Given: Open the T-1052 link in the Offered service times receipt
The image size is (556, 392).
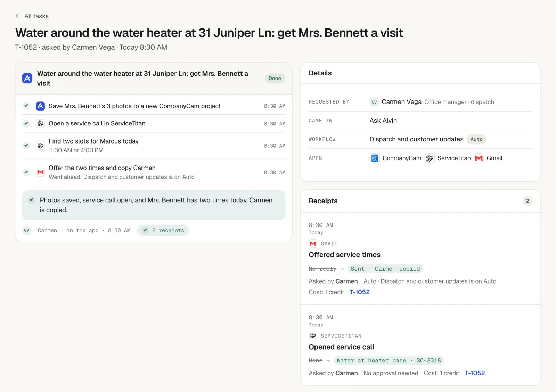Looking at the screenshot, I should pyautogui.click(x=360, y=292).
